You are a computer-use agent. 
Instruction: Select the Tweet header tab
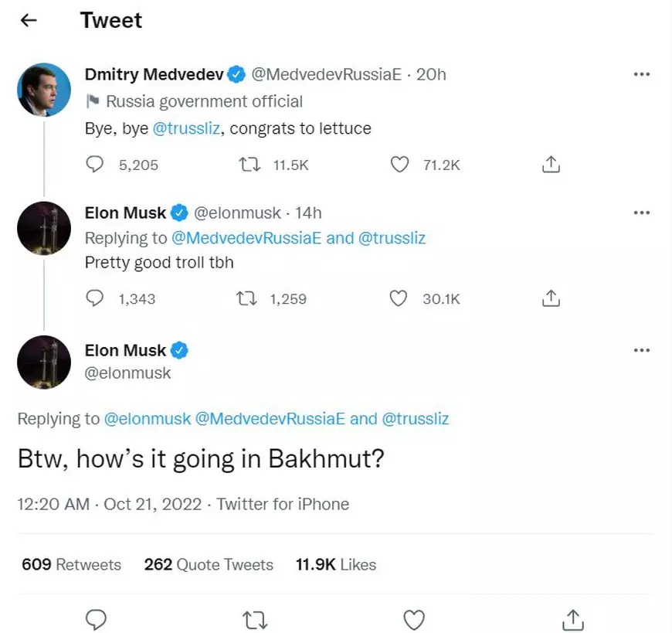tap(110, 20)
